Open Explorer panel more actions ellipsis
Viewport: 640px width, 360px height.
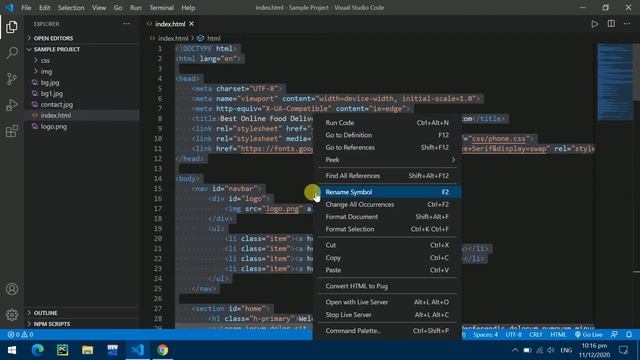click(x=127, y=24)
